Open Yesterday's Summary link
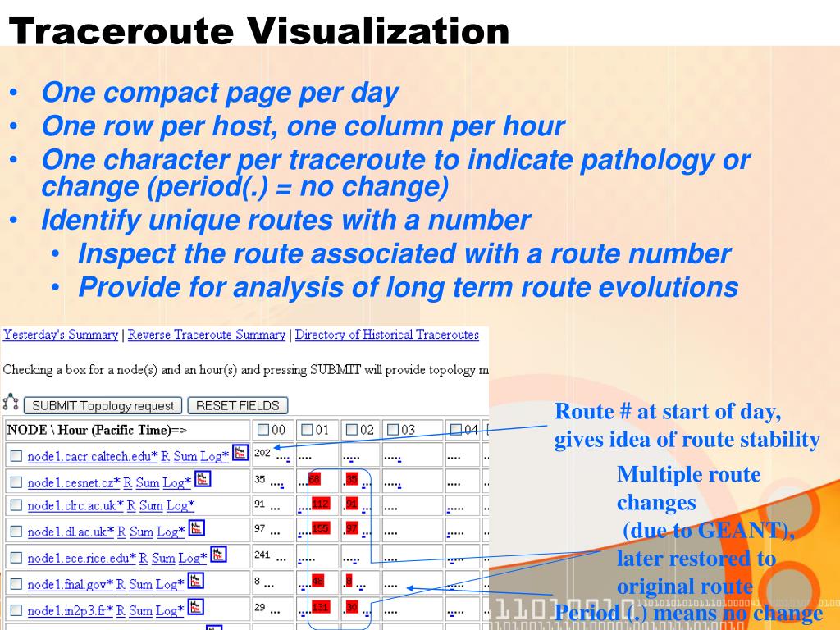840x630 pixels. [61, 335]
